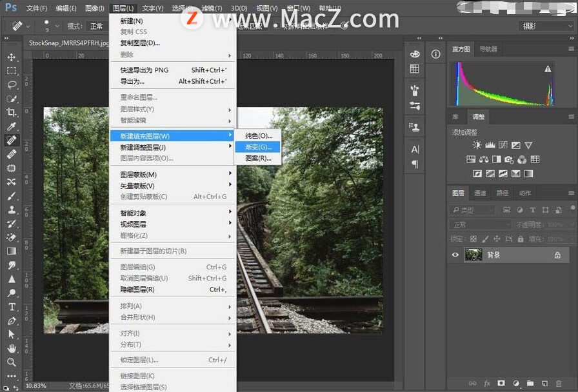Open 新建调整图层(J) menu entry
The height and width of the screenshot is (392, 578).
[172, 148]
